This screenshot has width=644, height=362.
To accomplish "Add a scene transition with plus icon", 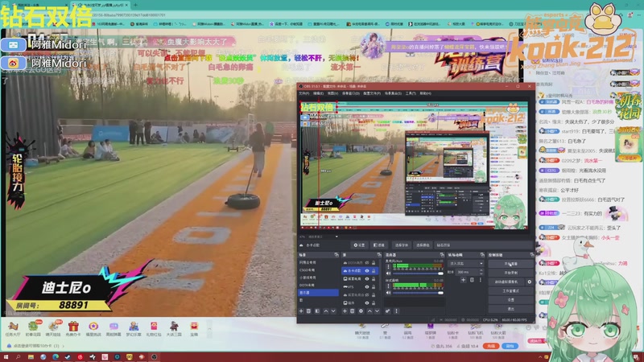I will point(463,280).
